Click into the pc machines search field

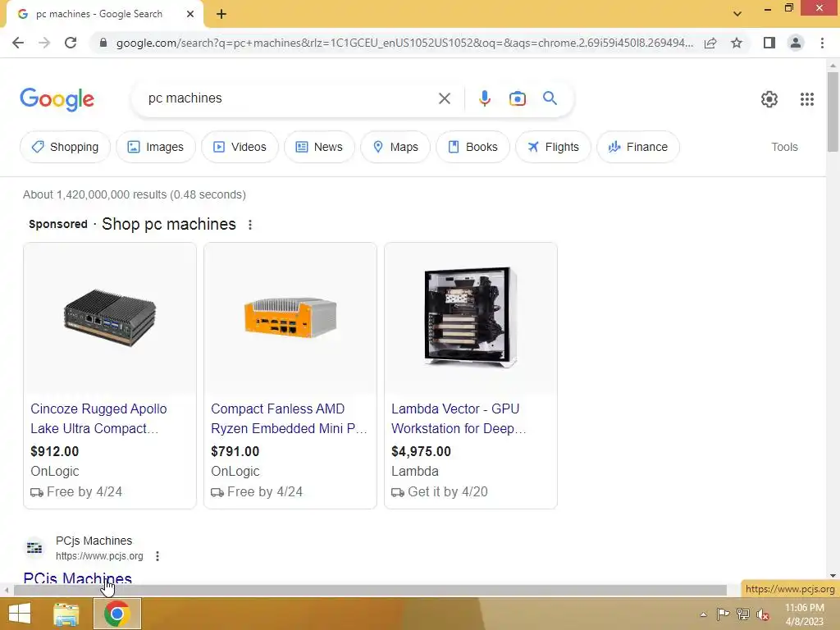pos(290,98)
